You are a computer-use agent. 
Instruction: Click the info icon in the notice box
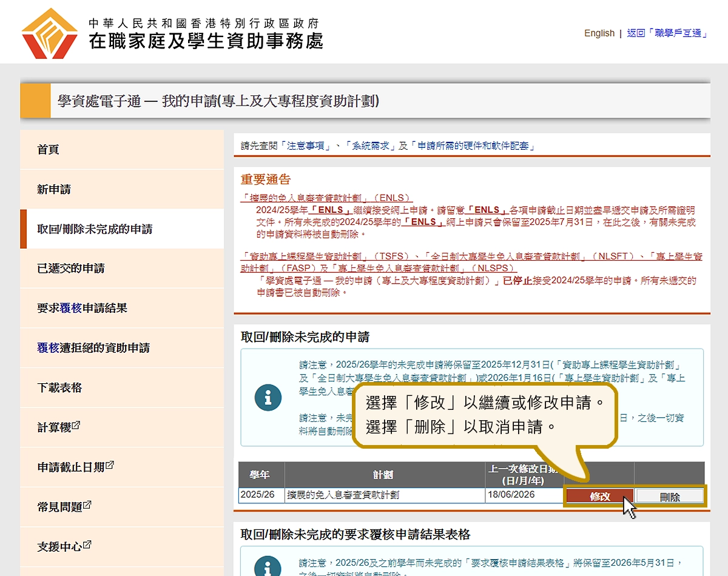tap(268, 398)
